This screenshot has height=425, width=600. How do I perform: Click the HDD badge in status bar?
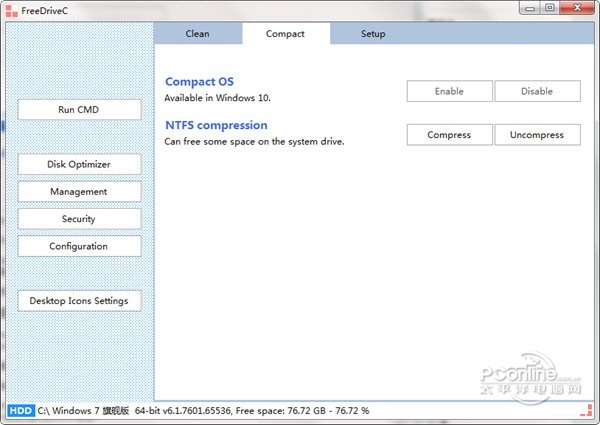21,410
